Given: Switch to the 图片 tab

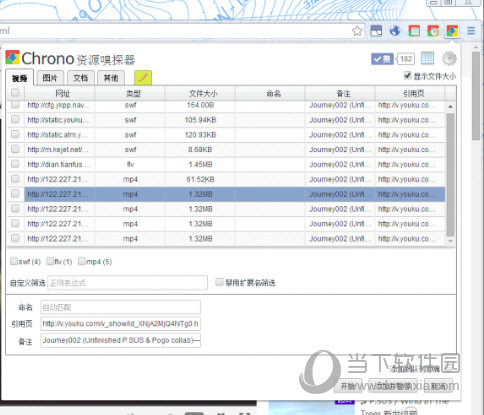Looking at the screenshot, I should point(50,78).
